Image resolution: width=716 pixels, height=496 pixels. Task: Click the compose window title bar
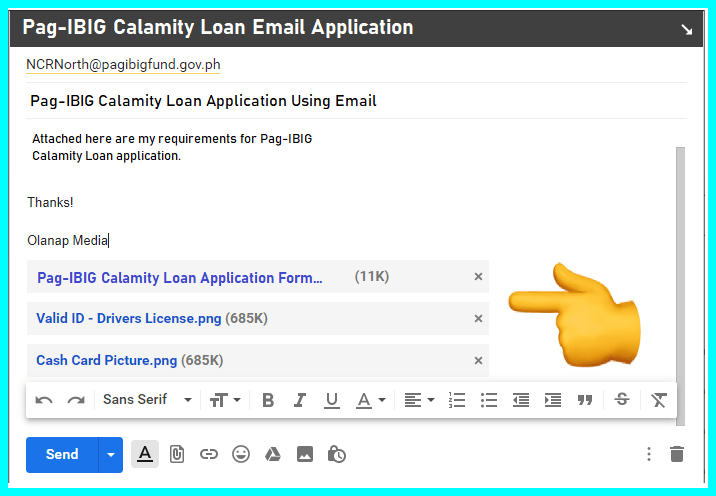click(356, 28)
